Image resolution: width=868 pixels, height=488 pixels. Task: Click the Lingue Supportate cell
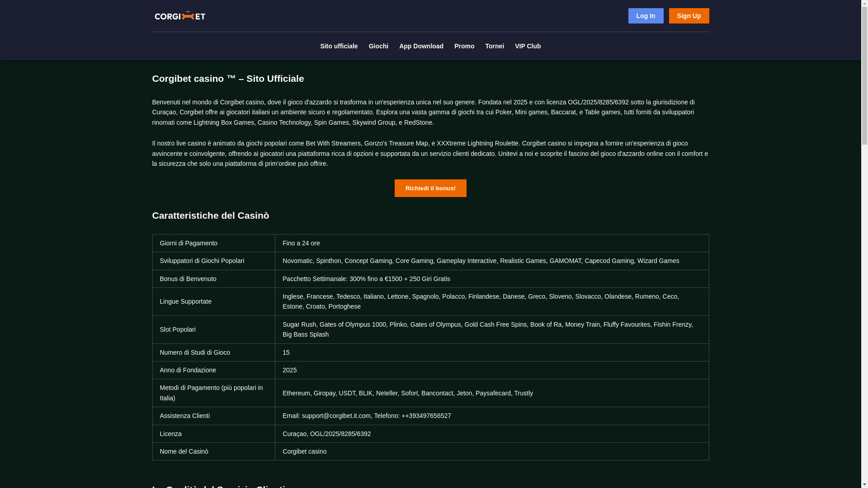pyautogui.click(x=214, y=301)
